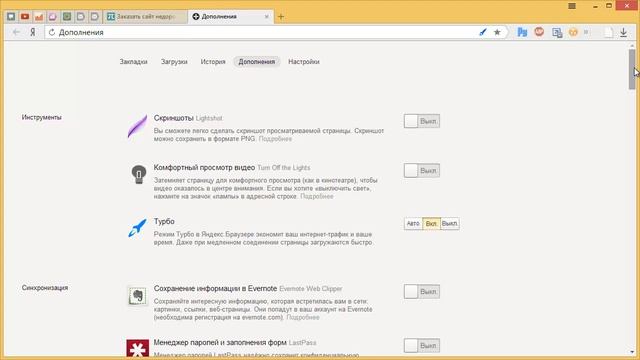Image resolution: width=640 pixels, height=360 pixels.
Task: Click the scrollbar down arrow
Action: point(632,352)
